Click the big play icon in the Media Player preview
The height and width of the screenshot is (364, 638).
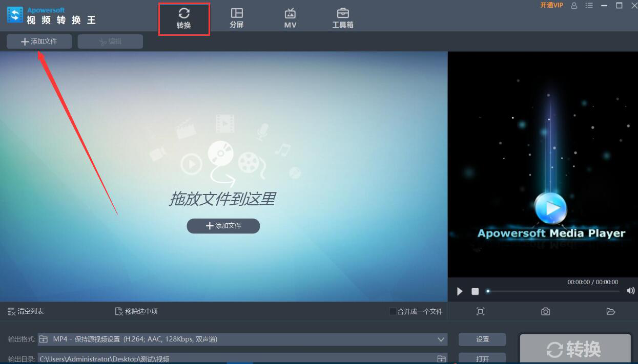[x=550, y=207]
